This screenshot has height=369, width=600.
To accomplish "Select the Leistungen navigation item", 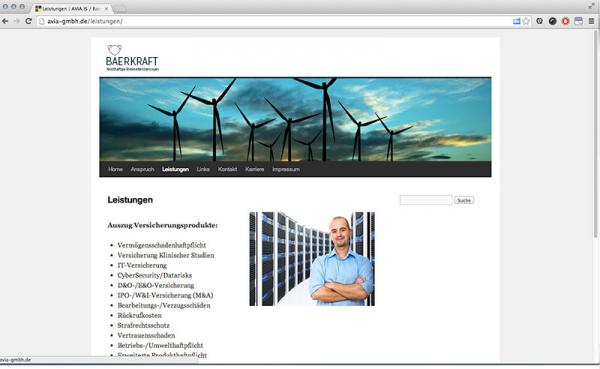I will click(x=175, y=169).
